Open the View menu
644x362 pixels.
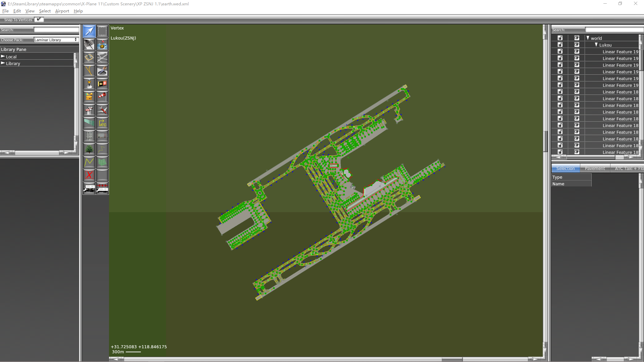pos(30,11)
